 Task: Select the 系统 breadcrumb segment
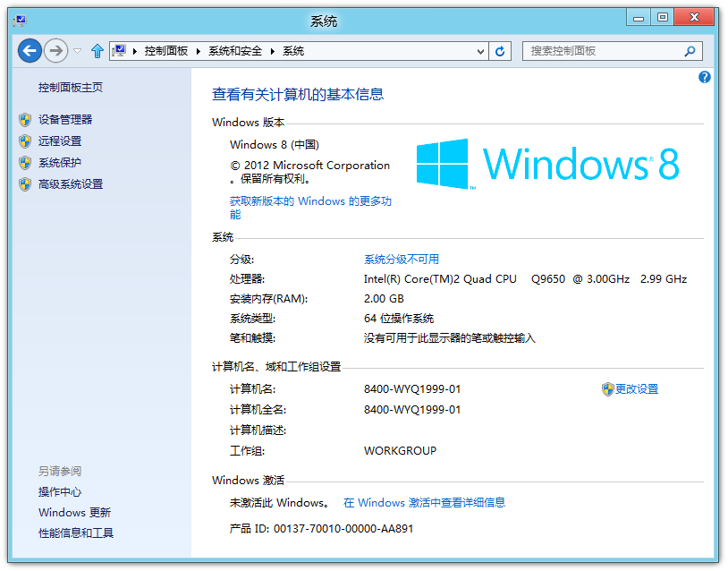[293, 51]
